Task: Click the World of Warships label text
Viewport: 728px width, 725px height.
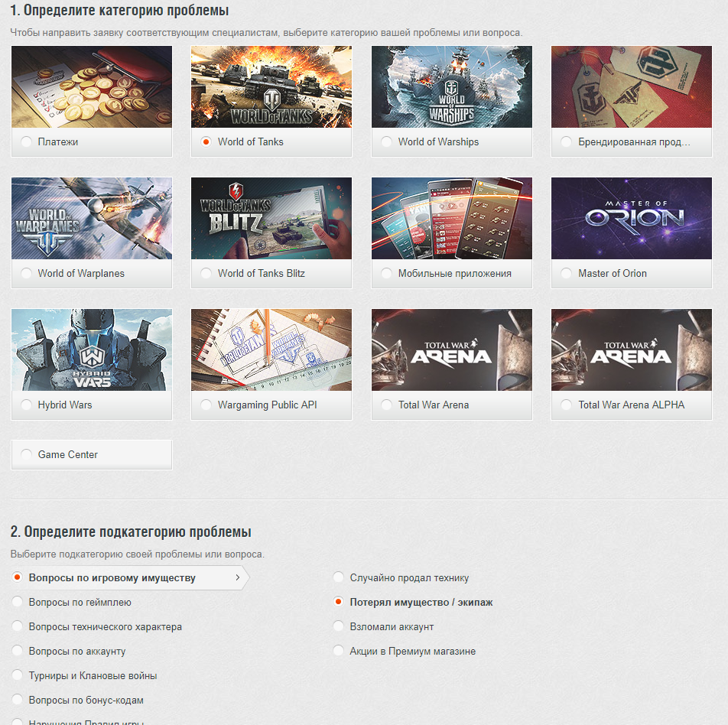Action: (x=438, y=141)
